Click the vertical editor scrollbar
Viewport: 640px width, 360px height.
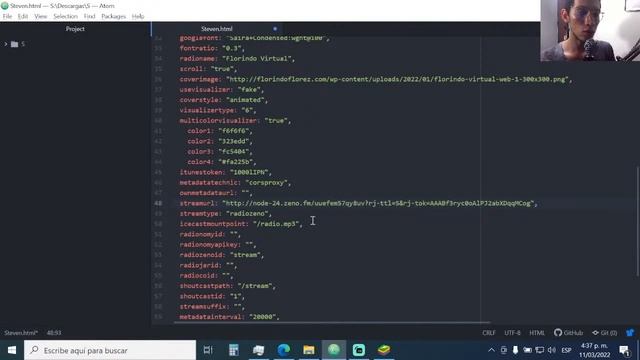(638, 220)
